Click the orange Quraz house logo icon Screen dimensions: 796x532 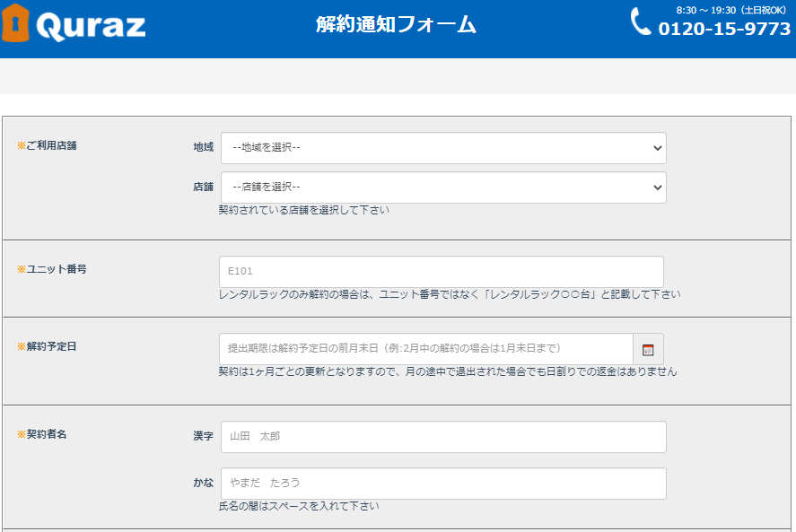(15, 24)
